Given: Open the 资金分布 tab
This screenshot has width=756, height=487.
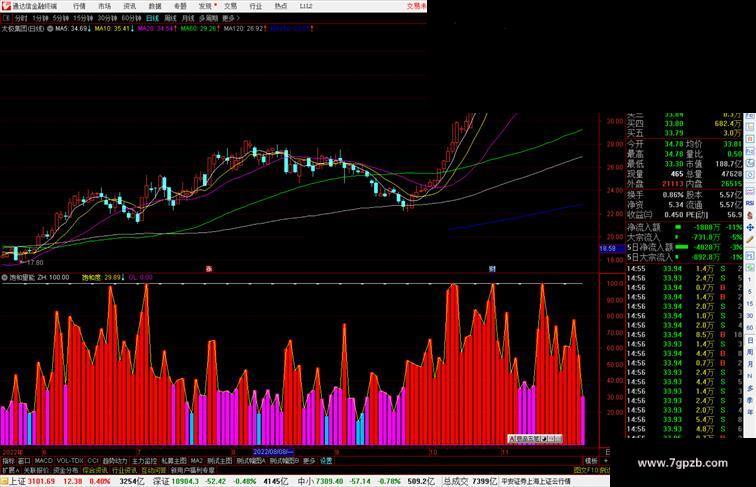Looking at the screenshot, I should click(66, 470).
